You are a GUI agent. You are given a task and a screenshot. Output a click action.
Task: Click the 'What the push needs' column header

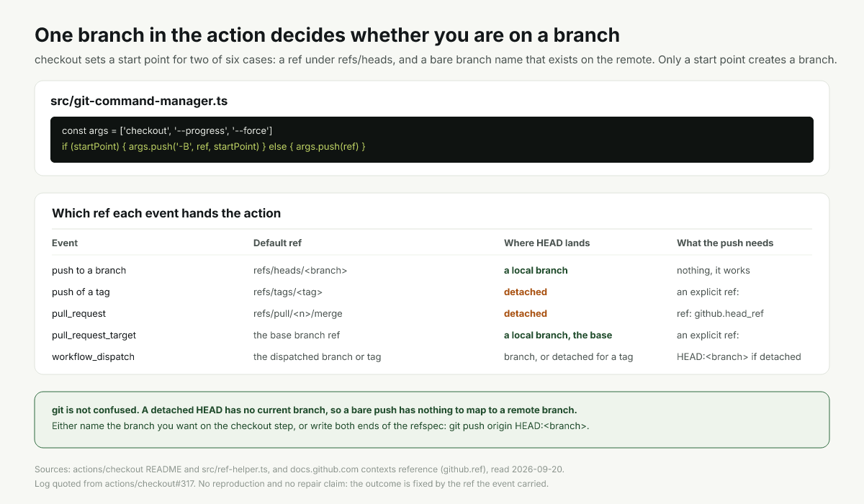tap(725, 243)
